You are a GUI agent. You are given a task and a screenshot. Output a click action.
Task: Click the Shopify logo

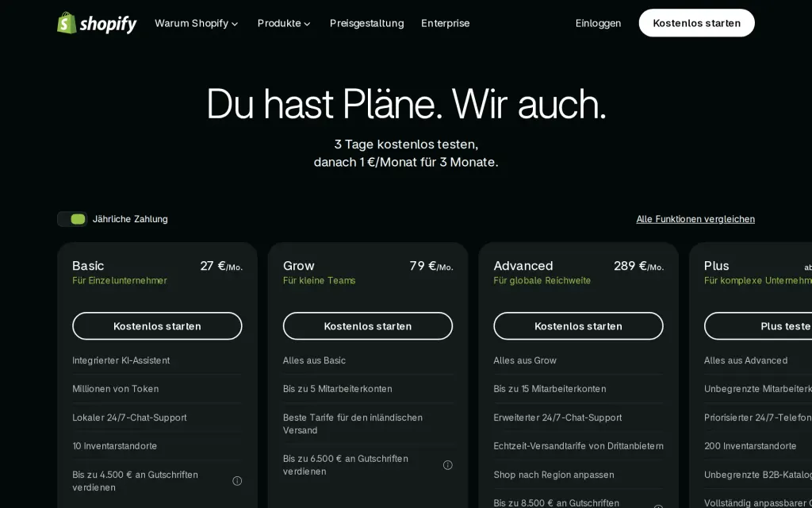(97, 23)
